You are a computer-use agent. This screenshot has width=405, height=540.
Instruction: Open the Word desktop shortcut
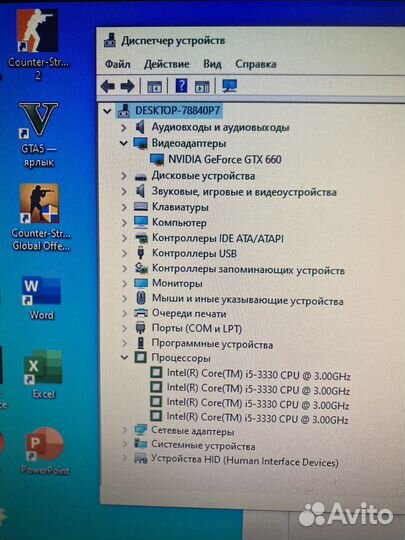(x=41, y=290)
